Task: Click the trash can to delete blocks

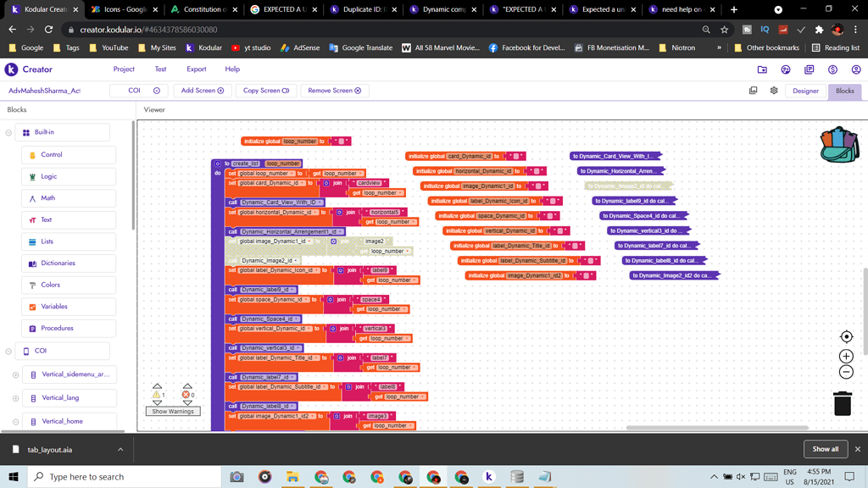Action: [x=842, y=403]
